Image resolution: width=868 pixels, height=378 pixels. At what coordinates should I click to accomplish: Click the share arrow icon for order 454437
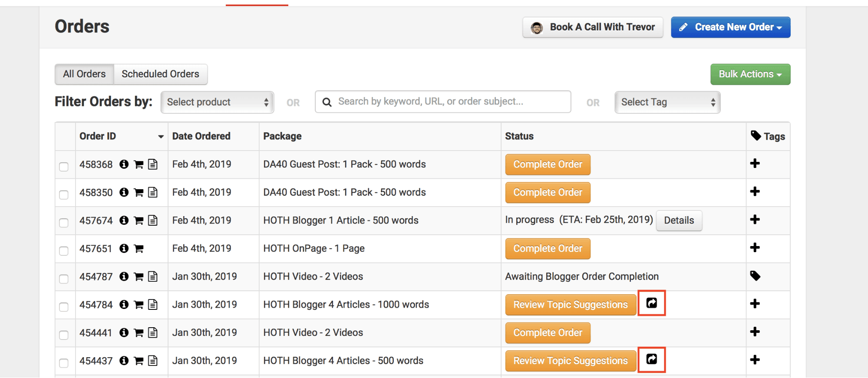[x=651, y=359]
